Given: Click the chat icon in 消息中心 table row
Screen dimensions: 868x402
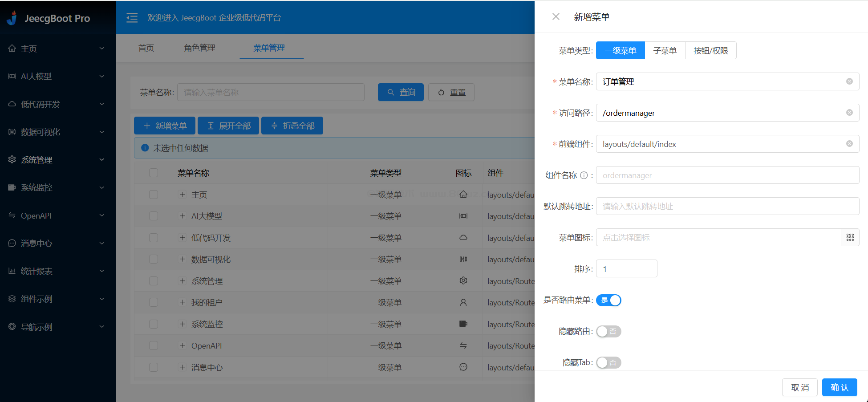Looking at the screenshot, I should click(463, 367).
